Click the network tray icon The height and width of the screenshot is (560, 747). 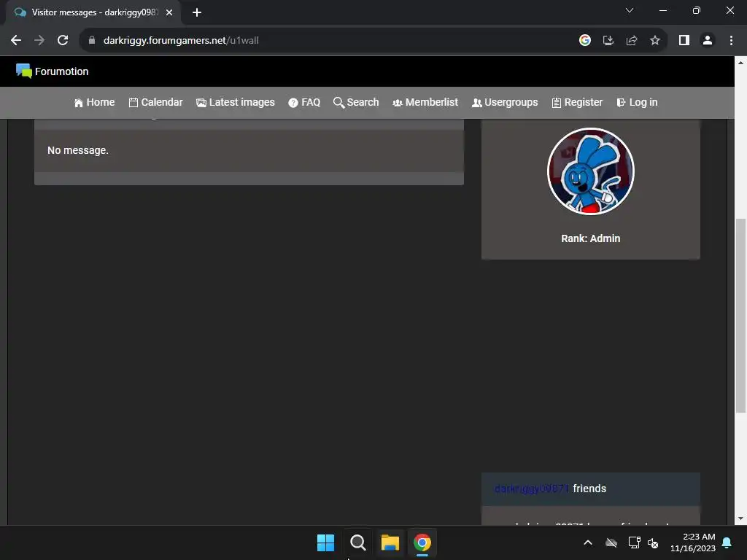pos(634,542)
